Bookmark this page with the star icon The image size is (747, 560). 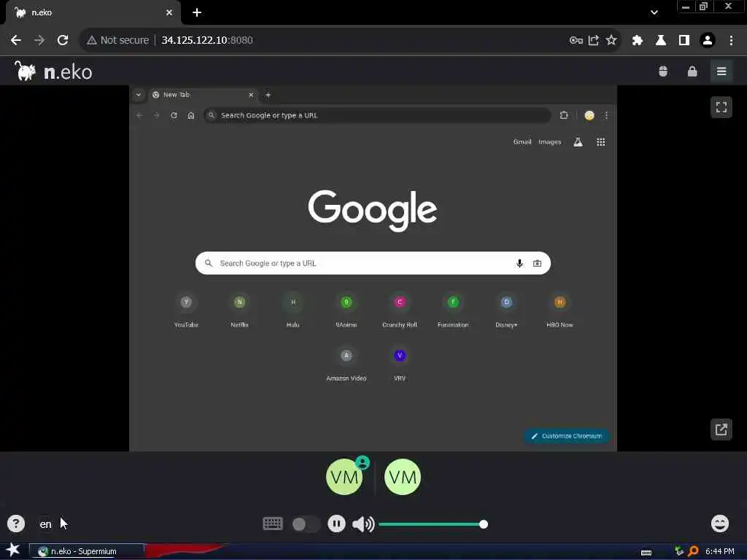point(611,40)
